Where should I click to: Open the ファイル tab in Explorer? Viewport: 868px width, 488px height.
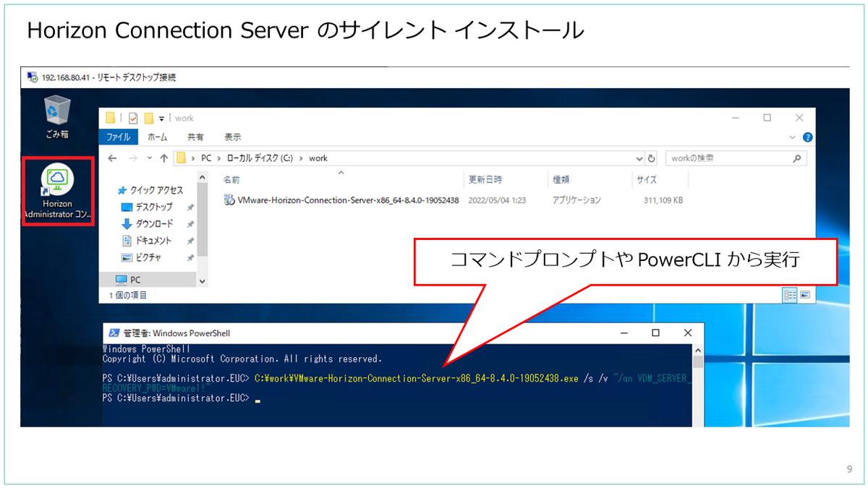coord(119,137)
